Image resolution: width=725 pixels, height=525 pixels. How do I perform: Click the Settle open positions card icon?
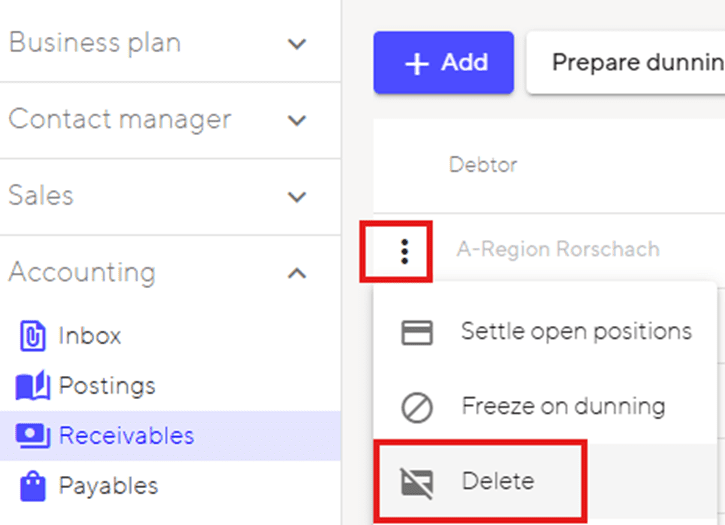416,332
